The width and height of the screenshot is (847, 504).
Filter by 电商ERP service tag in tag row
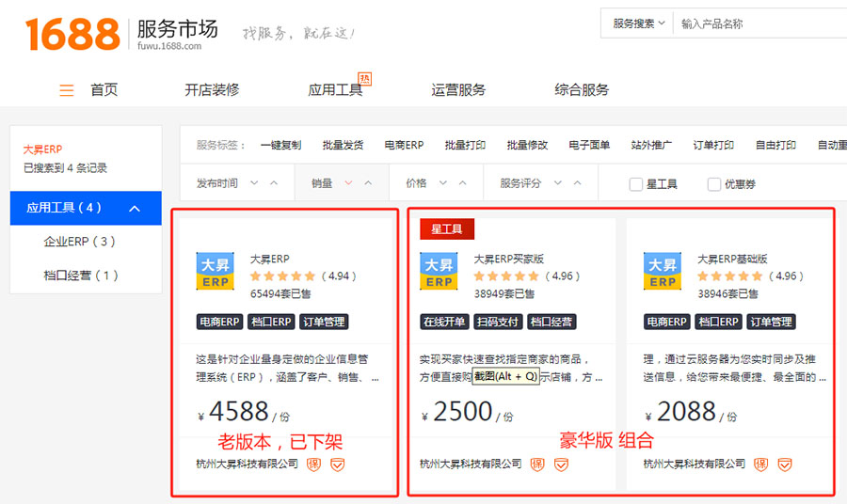point(404,145)
